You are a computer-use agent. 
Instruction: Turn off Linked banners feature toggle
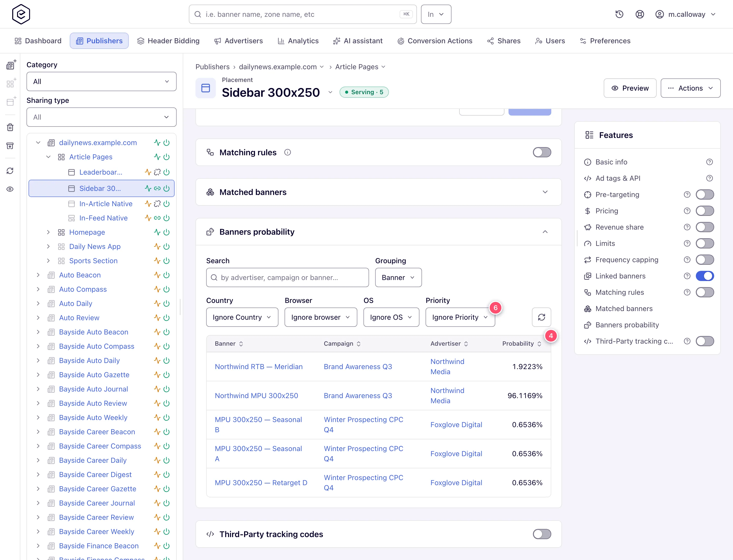[705, 276]
